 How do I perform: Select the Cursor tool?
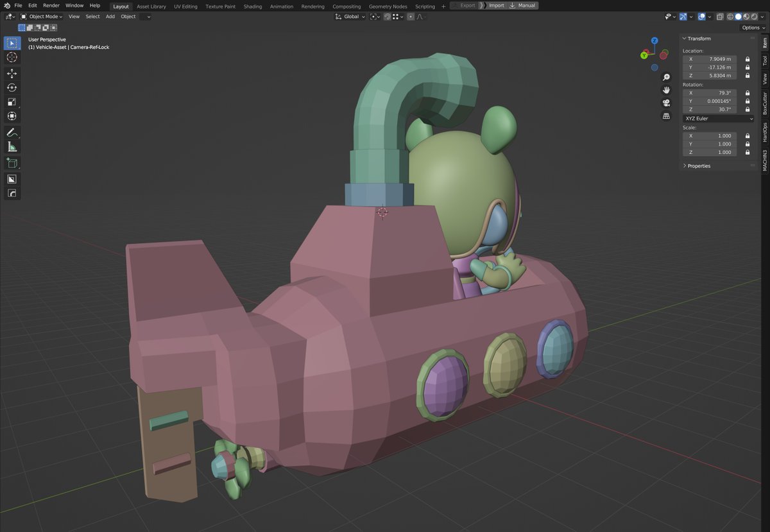(12, 57)
